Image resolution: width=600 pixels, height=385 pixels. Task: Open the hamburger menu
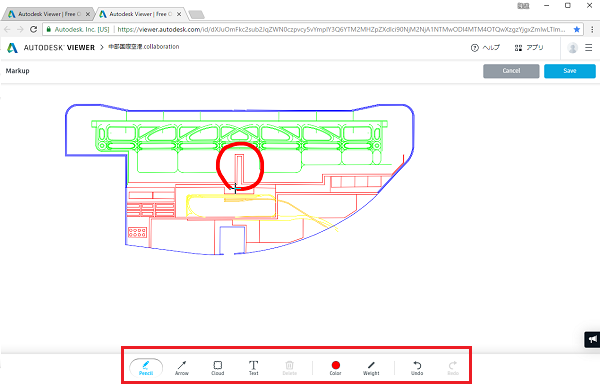[x=589, y=47]
